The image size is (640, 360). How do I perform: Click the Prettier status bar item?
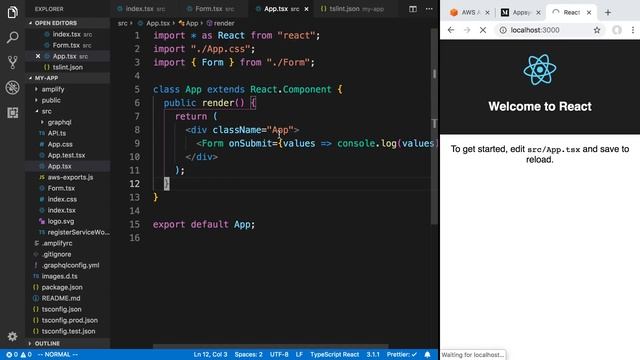(x=402, y=354)
